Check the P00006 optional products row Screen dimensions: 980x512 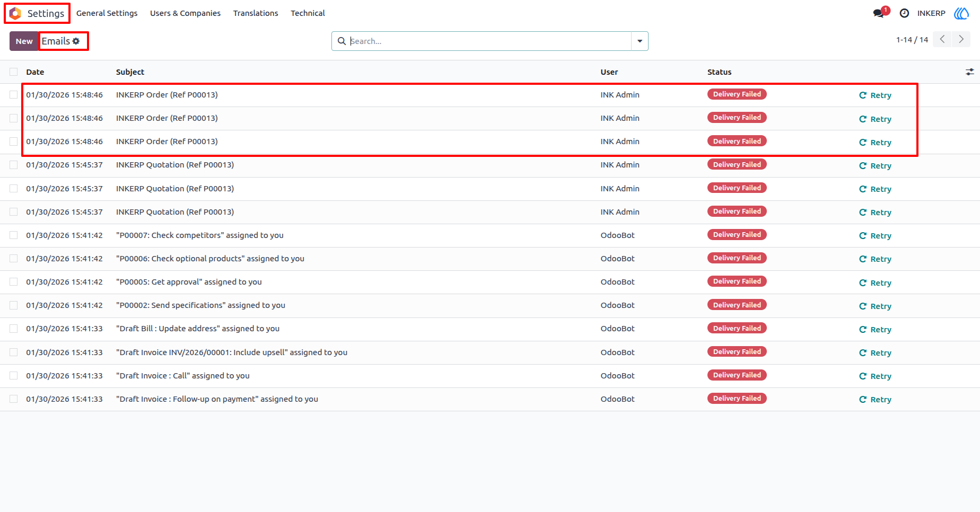click(x=14, y=259)
